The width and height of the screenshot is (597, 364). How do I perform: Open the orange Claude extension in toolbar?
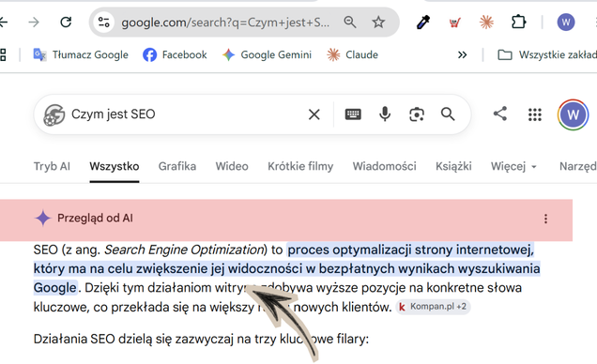point(486,23)
